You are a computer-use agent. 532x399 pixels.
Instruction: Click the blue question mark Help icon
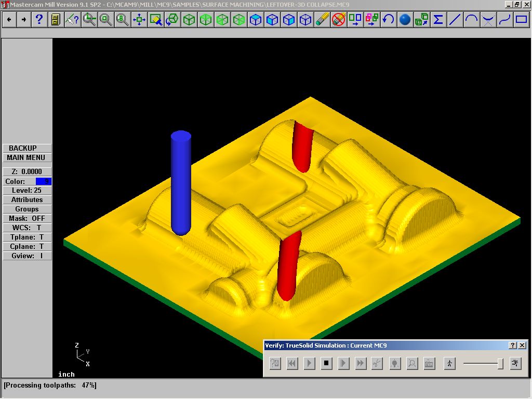coord(39,20)
